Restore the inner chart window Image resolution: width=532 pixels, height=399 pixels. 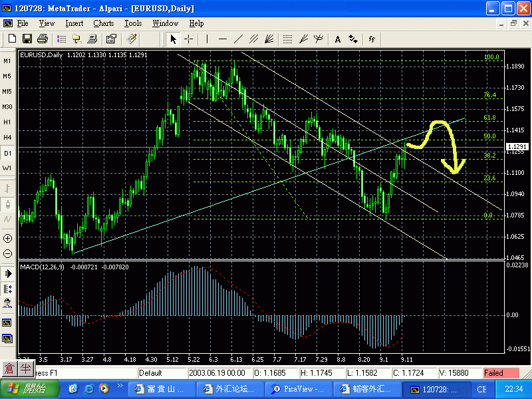(x=513, y=23)
